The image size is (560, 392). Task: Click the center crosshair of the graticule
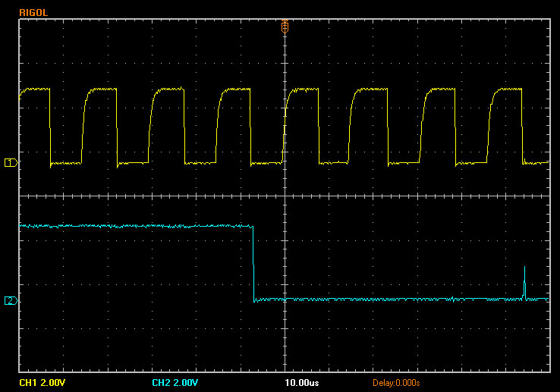pyautogui.click(x=285, y=195)
